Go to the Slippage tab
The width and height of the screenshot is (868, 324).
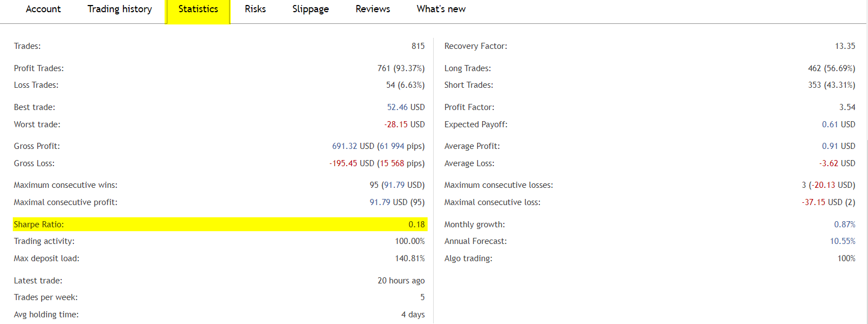coord(310,9)
